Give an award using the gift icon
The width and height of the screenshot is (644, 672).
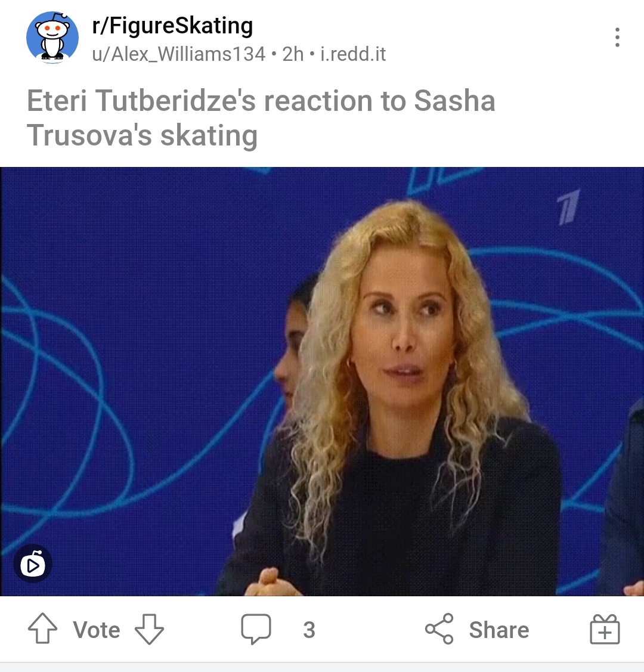605,629
